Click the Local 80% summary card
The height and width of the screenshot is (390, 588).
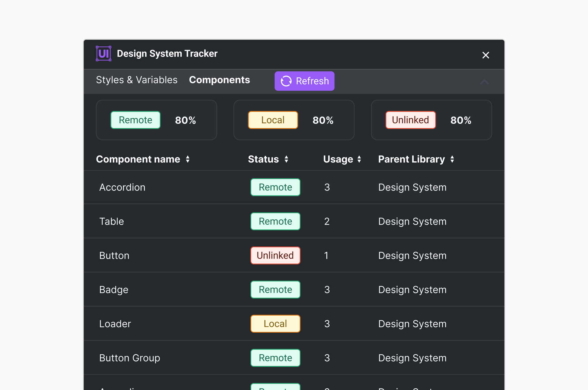click(294, 120)
